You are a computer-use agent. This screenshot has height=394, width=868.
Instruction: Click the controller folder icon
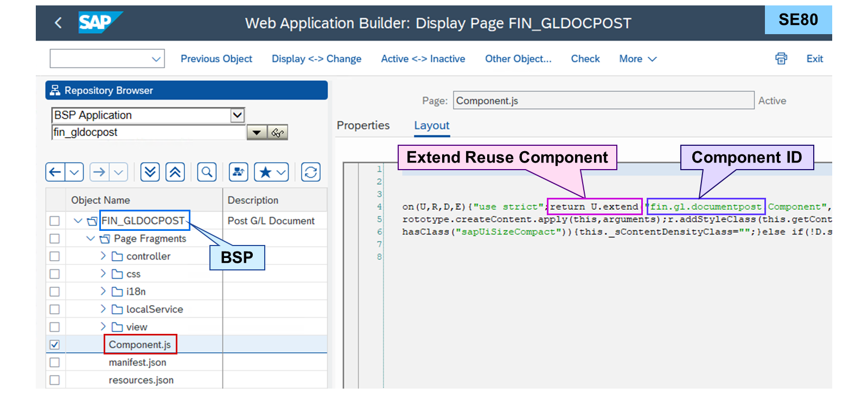click(x=117, y=256)
